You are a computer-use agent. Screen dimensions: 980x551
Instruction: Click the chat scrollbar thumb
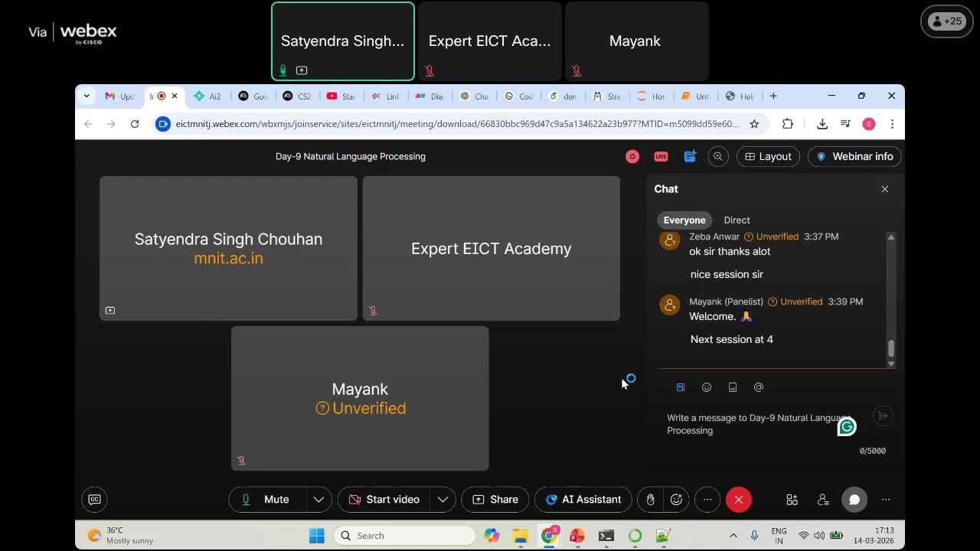pos(891,348)
